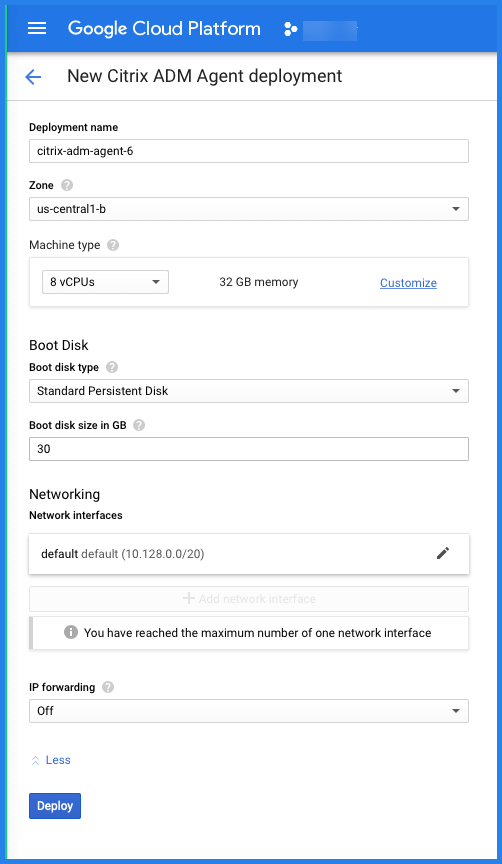Viewport: 502px width, 864px height.
Task: Show help for Boot disk size
Action: 139,425
